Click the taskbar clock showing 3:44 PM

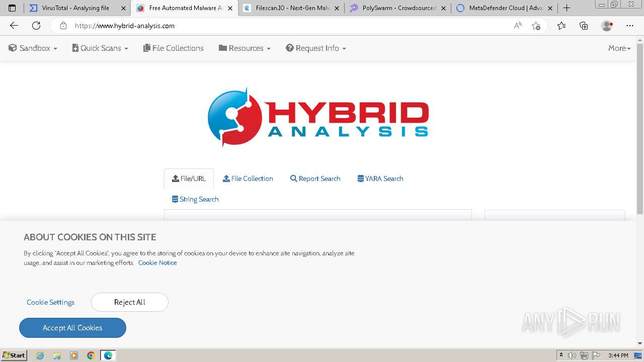(x=618, y=355)
